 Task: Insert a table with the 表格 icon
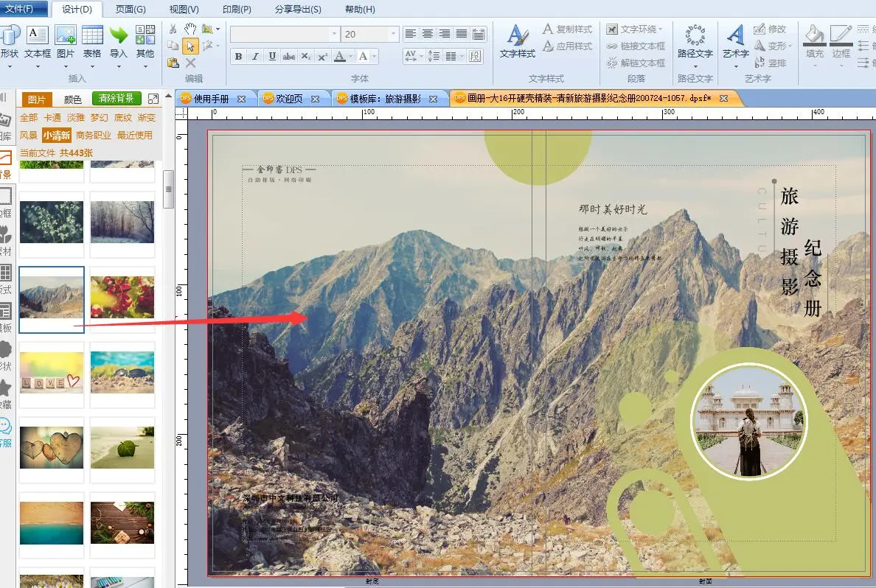tap(92, 36)
